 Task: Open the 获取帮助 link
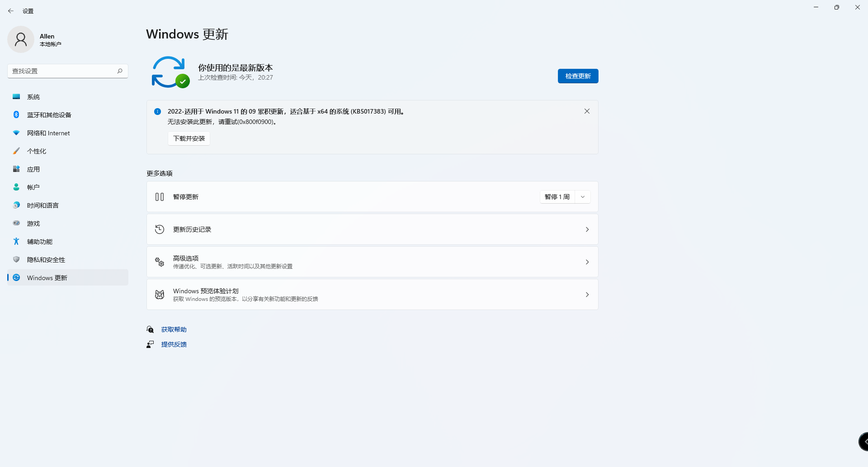click(x=174, y=329)
